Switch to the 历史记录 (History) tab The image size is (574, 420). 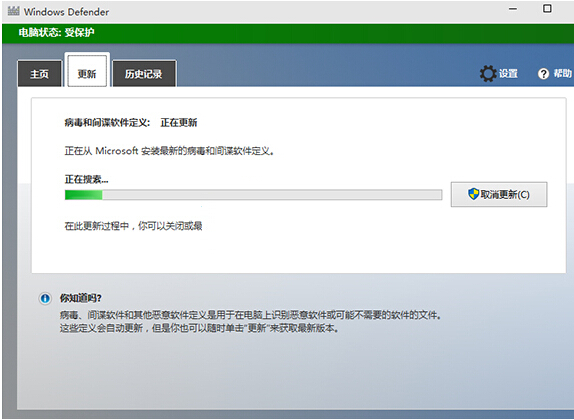tap(144, 74)
